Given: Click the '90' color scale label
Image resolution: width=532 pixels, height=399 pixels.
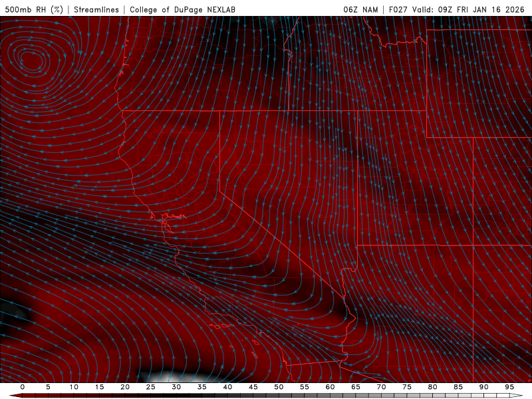Looking at the screenshot, I should (483, 387).
